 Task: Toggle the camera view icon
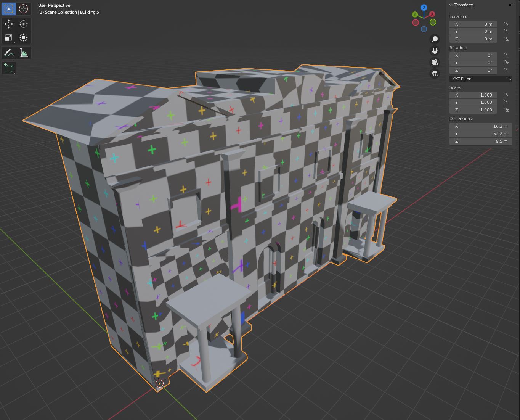coord(435,62)
